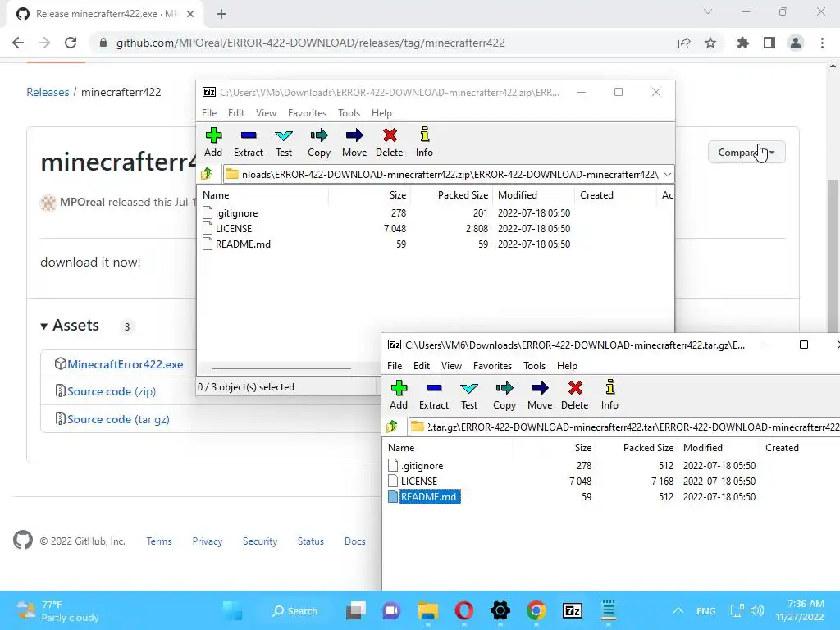The image size is (840, 630).
Task: Open File Explorer from taskbar
Action: click(x=428, y=610)
